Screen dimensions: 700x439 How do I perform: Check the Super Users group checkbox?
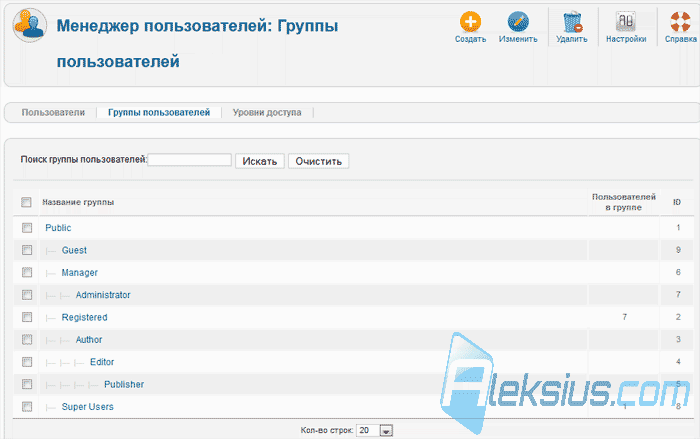[x=27, y=406]
